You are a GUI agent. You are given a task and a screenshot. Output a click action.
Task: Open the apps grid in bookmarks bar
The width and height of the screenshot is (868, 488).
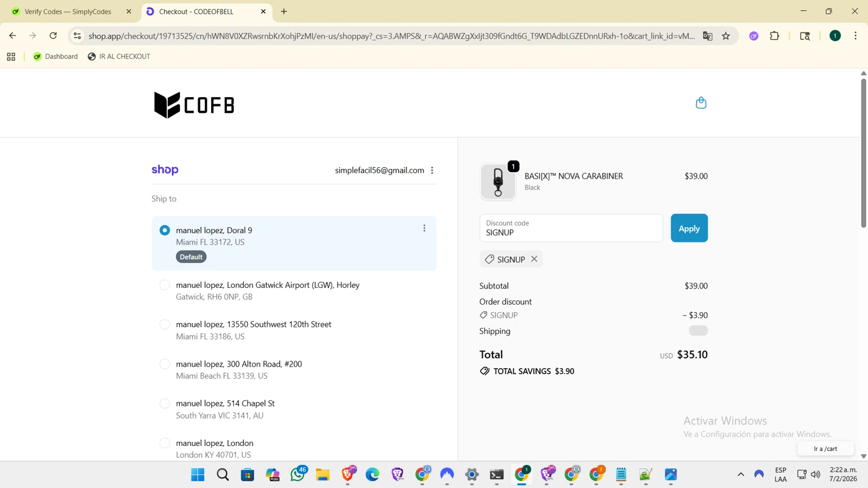coord(11,57)
